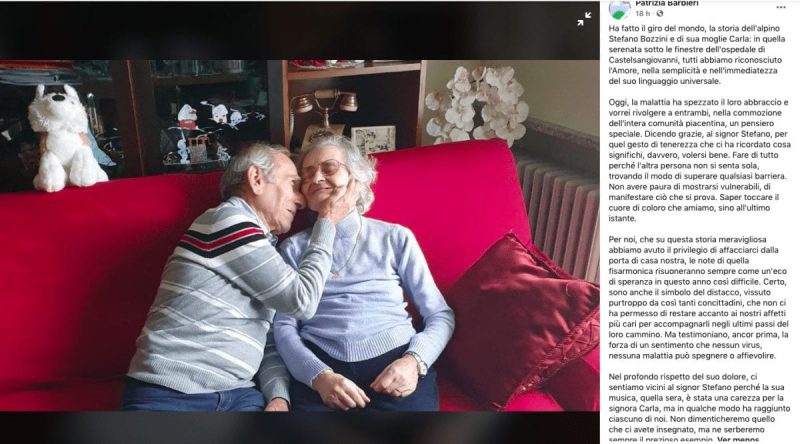Viewport: 800px width, 444px height.
Task: Click the globe public-audience icon
Action: (x=660, y=13)
